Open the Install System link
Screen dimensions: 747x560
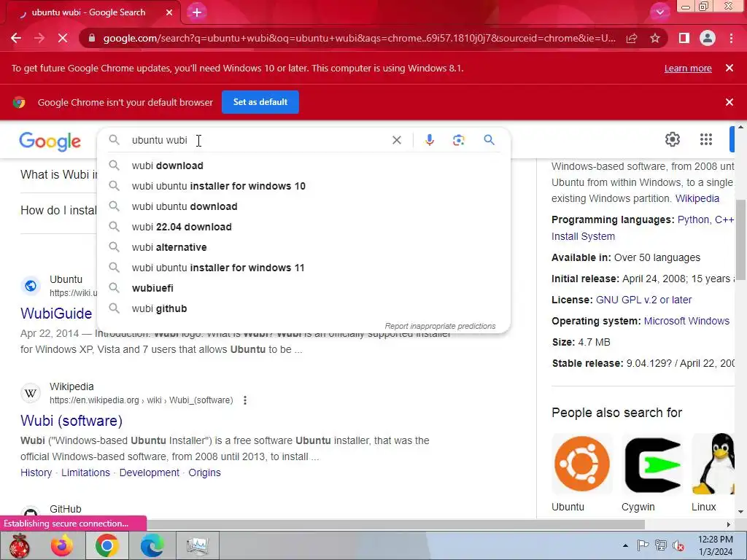coord(583,236)
